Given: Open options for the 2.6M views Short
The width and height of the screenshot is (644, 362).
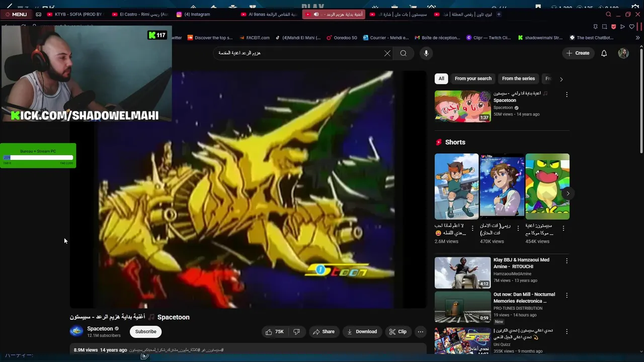Looking at the screenshot, I should [x=472, y=228].
